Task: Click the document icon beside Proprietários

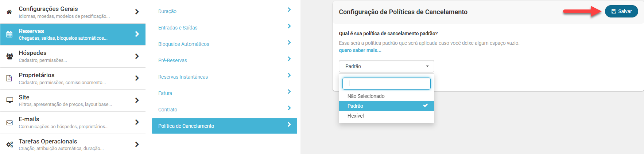Action: 9,78
